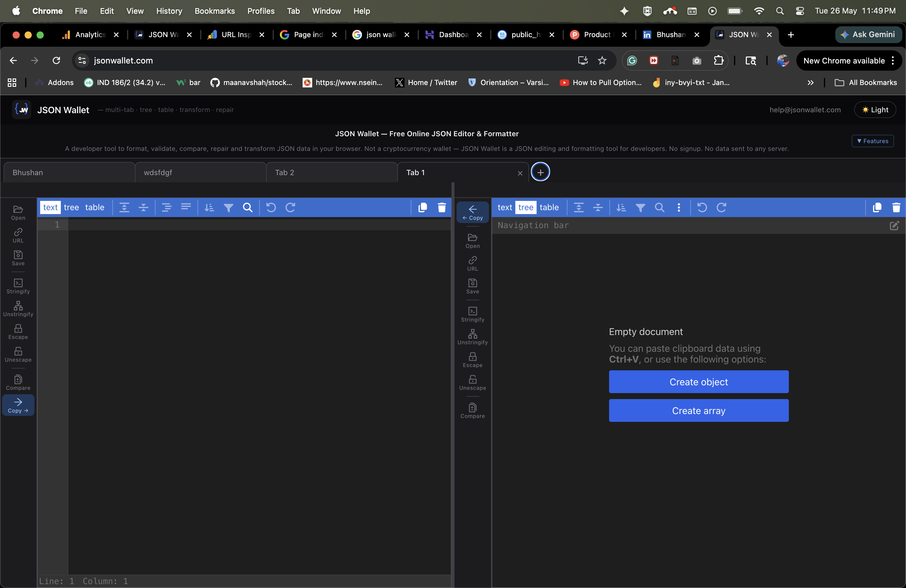
Task: Switch right editor to tree mode
Action: pos(526,207)
